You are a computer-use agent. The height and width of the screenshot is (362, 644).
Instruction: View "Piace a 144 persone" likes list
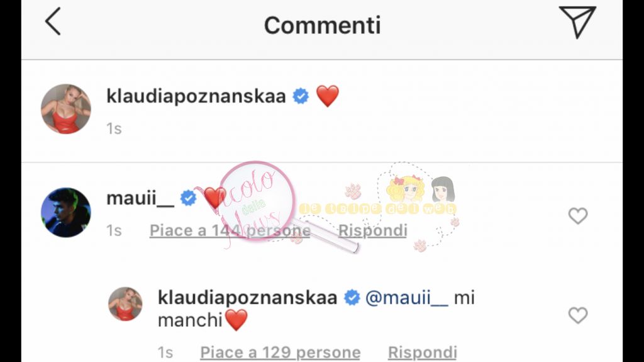pos(230,230)
